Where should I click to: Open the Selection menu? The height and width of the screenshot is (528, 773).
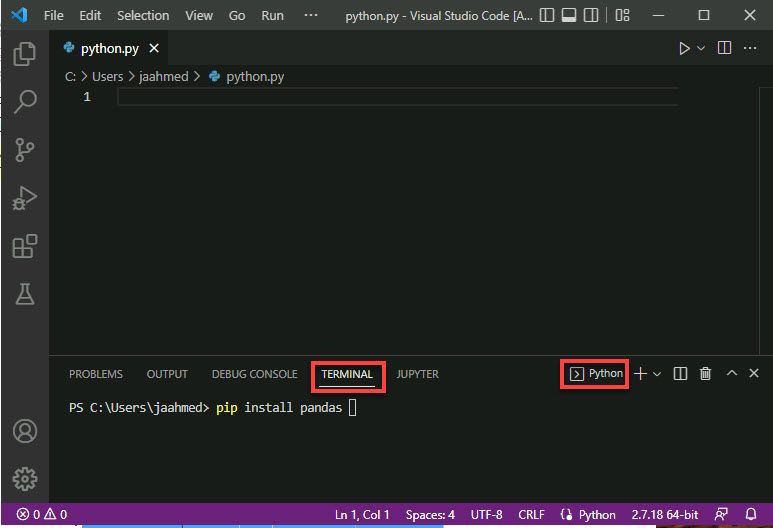pos(143,16)
